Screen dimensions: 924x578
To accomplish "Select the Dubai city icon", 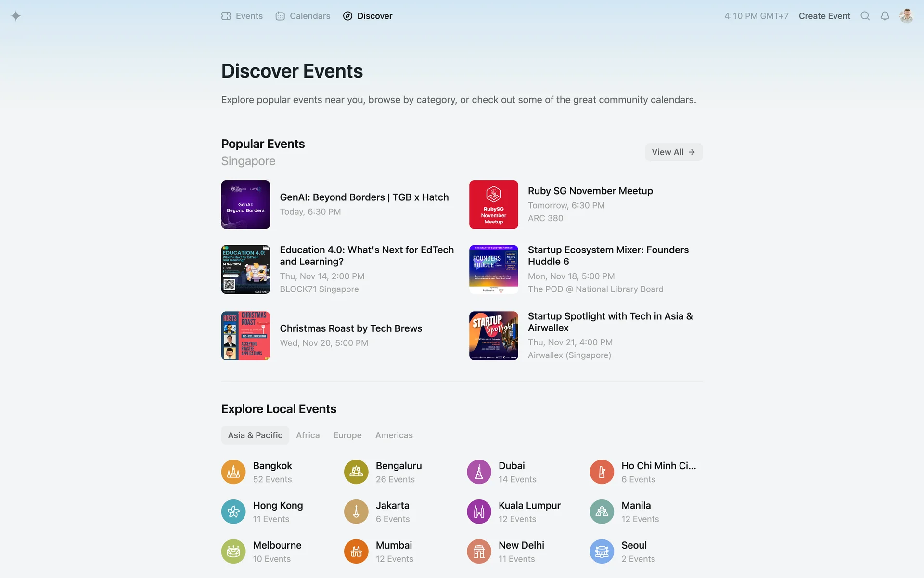I will pyautogui.click(x=479, y=472).
